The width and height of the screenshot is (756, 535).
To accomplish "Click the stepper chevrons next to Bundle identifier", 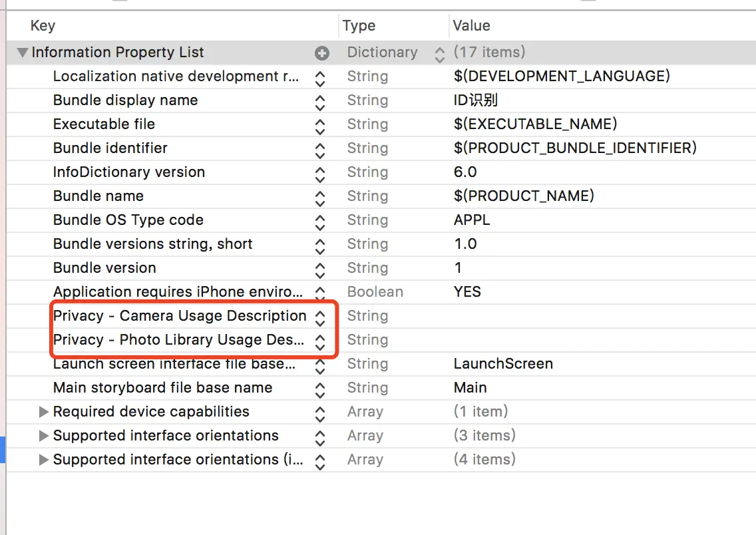I will point(320,148).
